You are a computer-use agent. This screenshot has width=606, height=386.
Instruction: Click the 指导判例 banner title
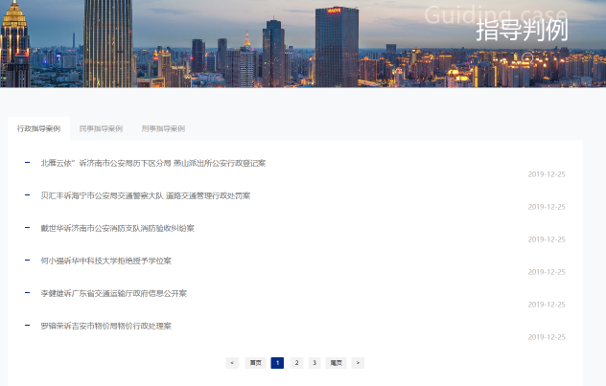click(x=522, y=30)
